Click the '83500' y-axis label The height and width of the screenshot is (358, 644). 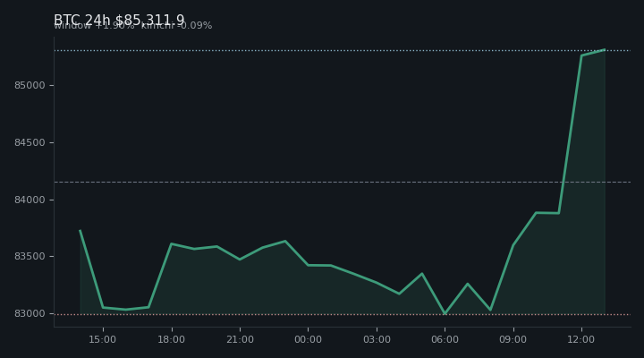30,257
